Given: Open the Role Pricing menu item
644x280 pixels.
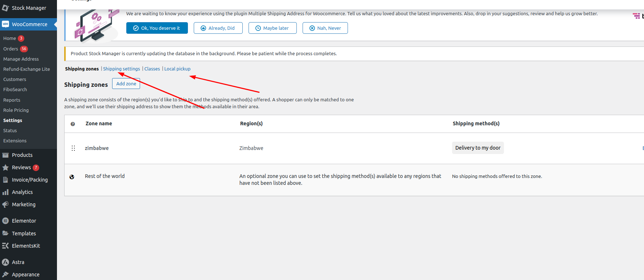Looking at the screenshot, I should tap(16, 110).
